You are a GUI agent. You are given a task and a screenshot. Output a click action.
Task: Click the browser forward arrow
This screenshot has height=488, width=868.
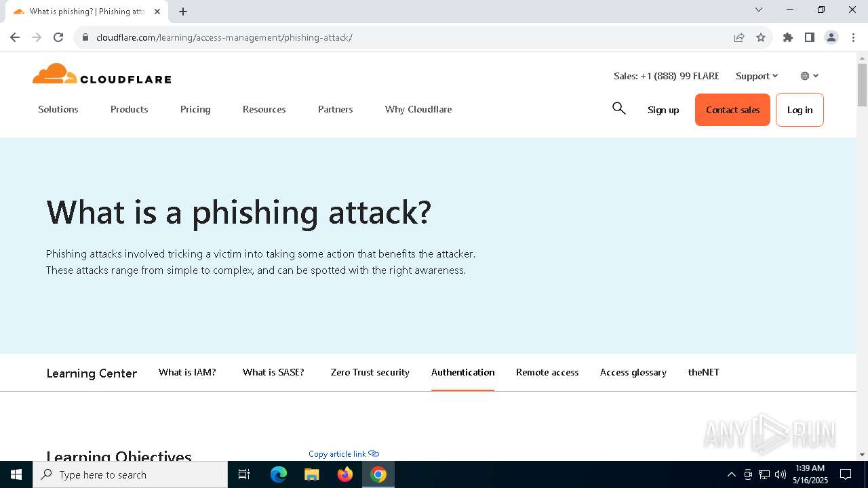(37, 37)
